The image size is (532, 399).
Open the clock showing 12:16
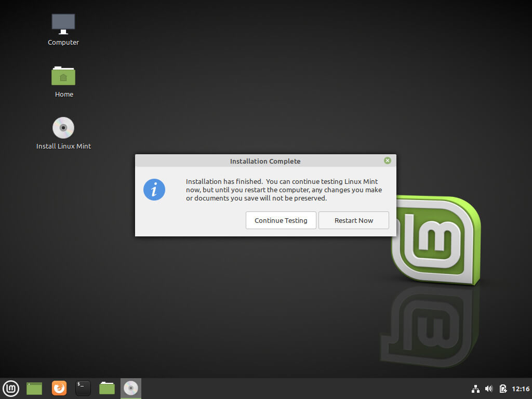coord(521,389)
